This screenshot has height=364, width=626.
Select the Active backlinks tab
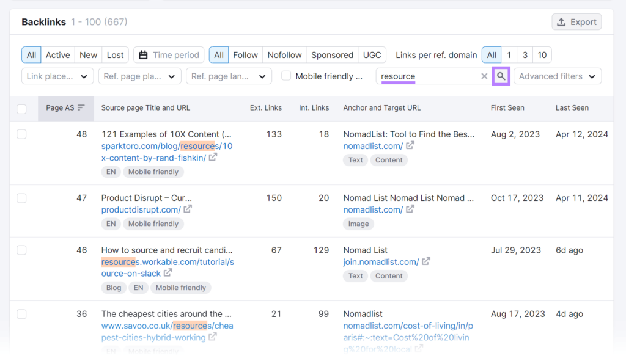pyautogui.click(x=58, y=55)
